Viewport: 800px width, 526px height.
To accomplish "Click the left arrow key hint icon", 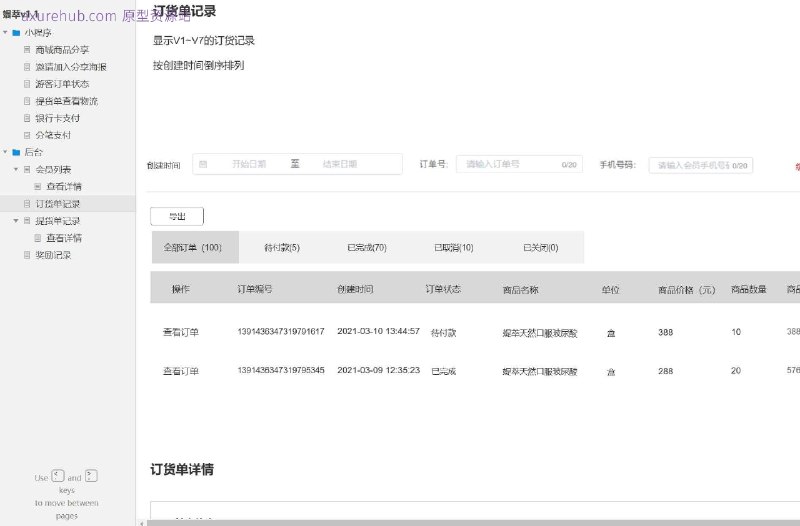I will click(58, 476).
